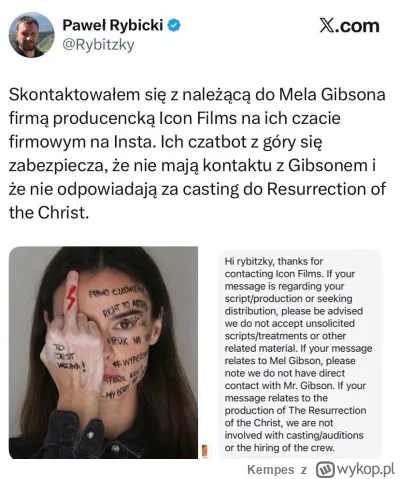400x479 pixels.
Task: Click the wykop.pl text in the watermark
Action: [x=366, y=469]
